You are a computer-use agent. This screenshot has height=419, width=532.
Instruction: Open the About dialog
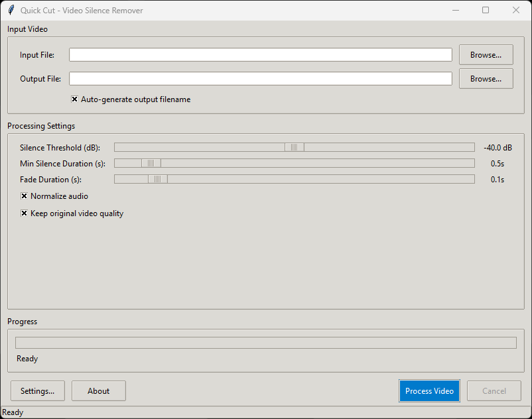click(98, 390)
